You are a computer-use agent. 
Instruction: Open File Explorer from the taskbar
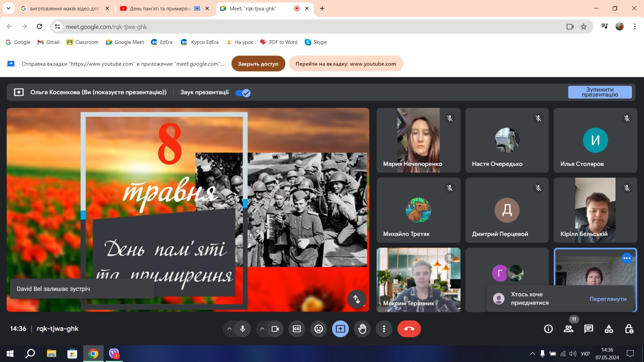pos(52,354)
